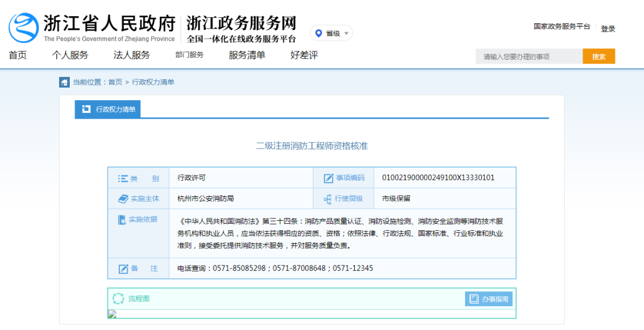This screenshot has width=644, height=330.
Task: Click the 事项编码 edit icon
Action: pyautogui.click(x=328, y=178)
